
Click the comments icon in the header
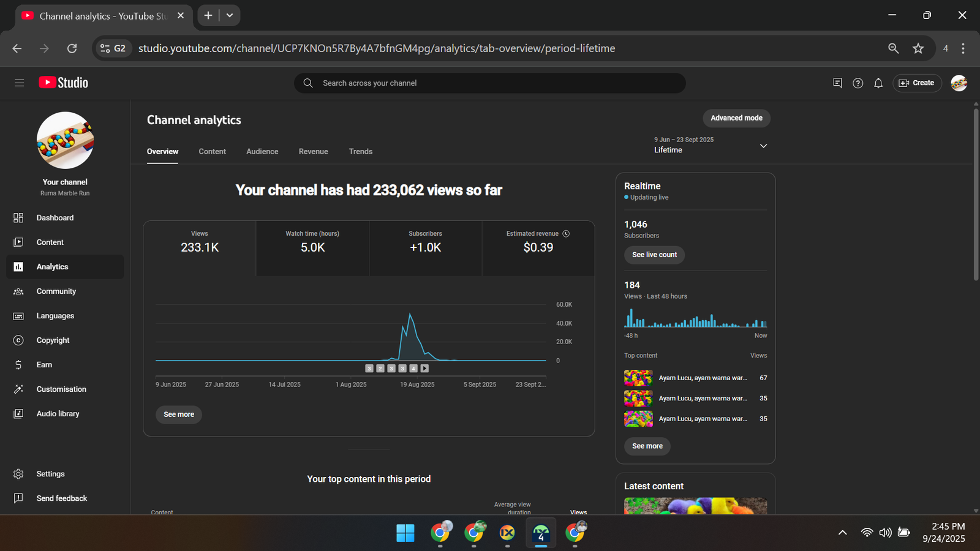837,83
